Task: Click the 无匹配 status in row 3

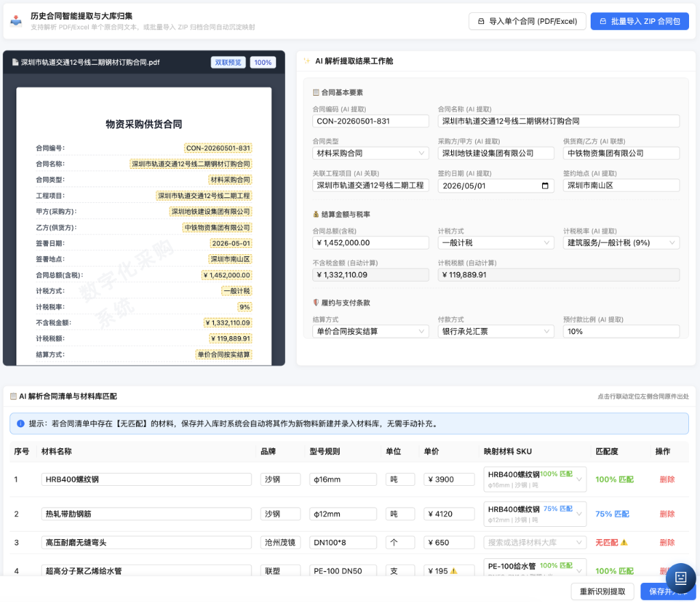Action: click(x=607, y=543)
